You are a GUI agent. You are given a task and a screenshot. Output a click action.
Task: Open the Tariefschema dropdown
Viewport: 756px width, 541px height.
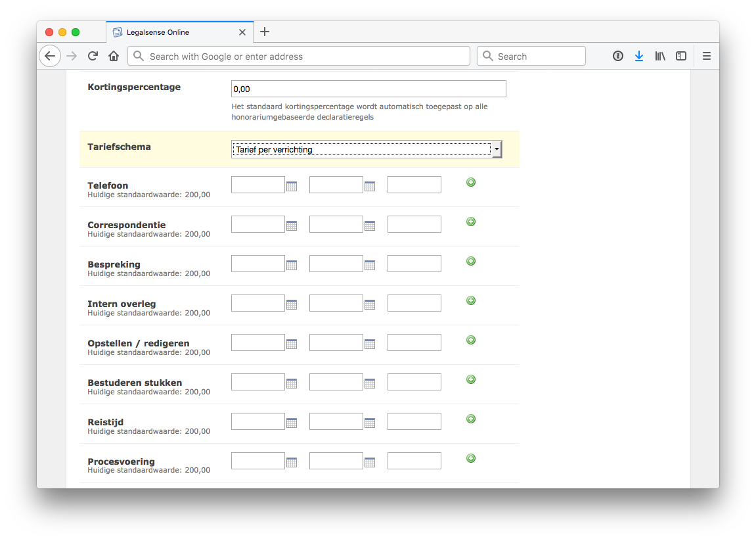pyautogui.click(x=367, y=150)
